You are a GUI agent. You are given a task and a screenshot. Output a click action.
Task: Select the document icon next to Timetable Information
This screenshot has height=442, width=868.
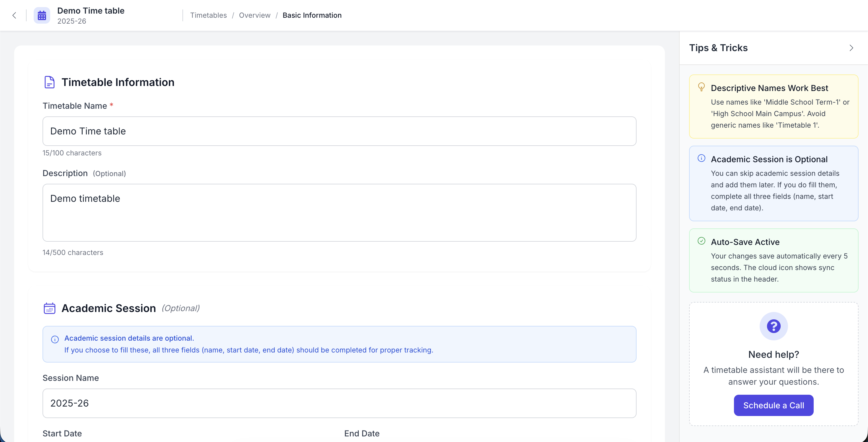click(x=50, y=82)
